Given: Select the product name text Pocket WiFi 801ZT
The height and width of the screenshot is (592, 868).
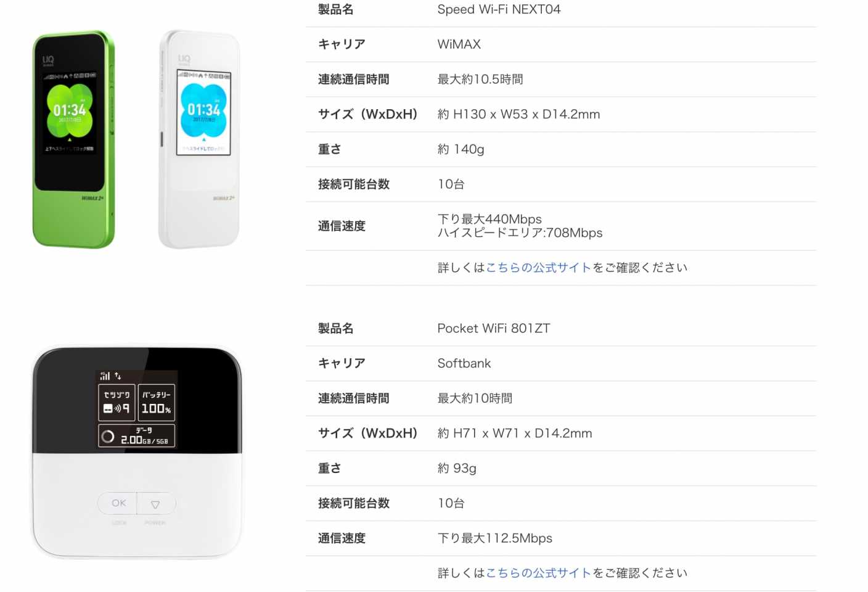Looking at the screenshot, I should coord(493,328).
